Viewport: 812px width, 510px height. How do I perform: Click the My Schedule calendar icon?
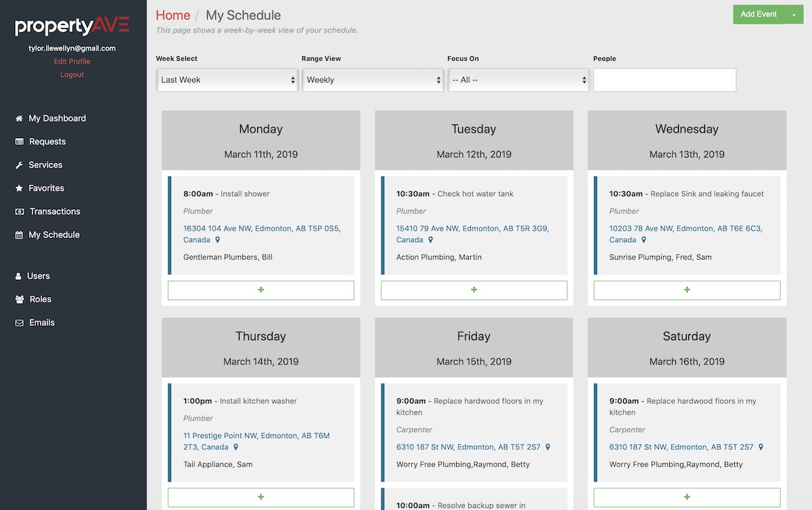tap(19, 235)
